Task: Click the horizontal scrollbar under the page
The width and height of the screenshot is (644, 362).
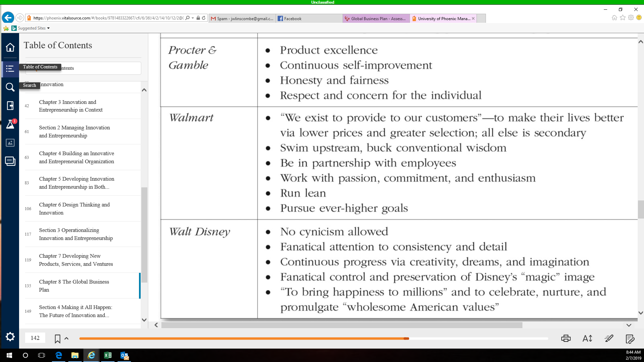Action: pyautogui.click(x=342, y=325)
